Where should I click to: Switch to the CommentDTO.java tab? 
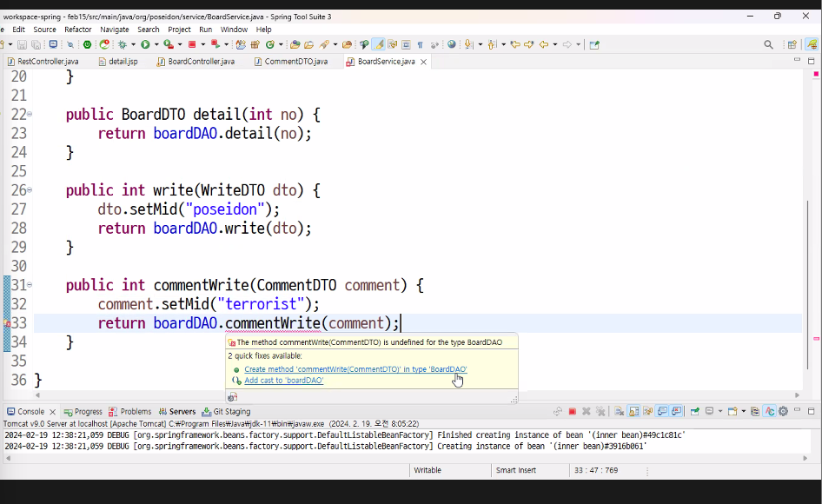click(291, 62)
